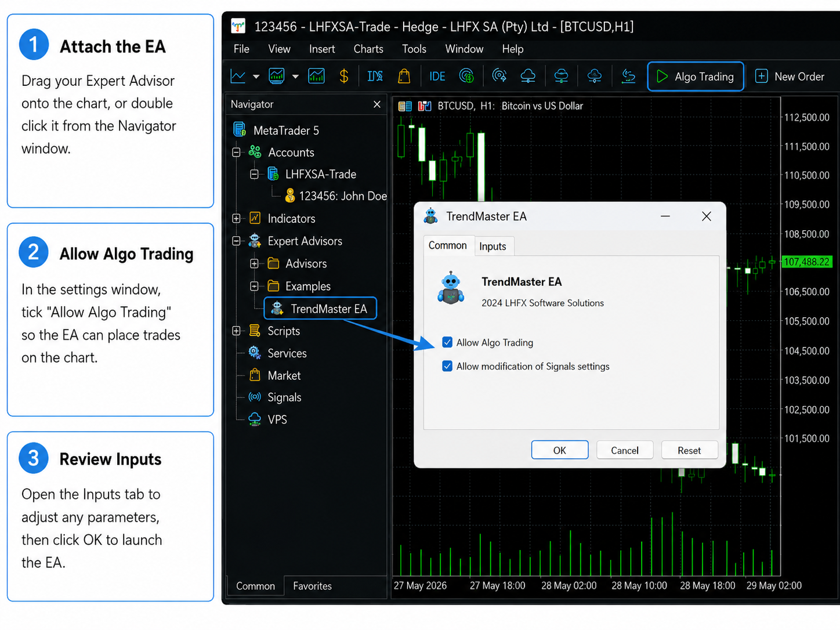Open the View menu
The width and height of the screenshot is (840, 630).
pos(279,49)
